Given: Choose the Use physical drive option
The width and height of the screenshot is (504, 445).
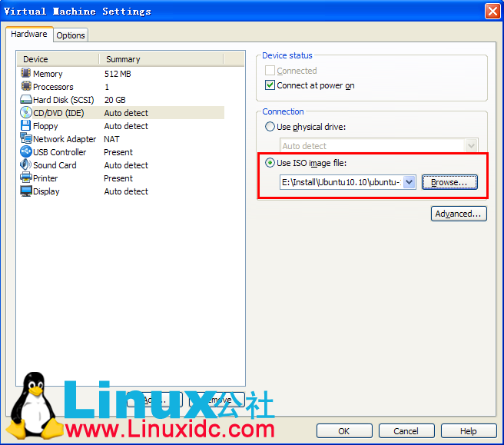Looking at the screenshot, I should tap(270, 127).
